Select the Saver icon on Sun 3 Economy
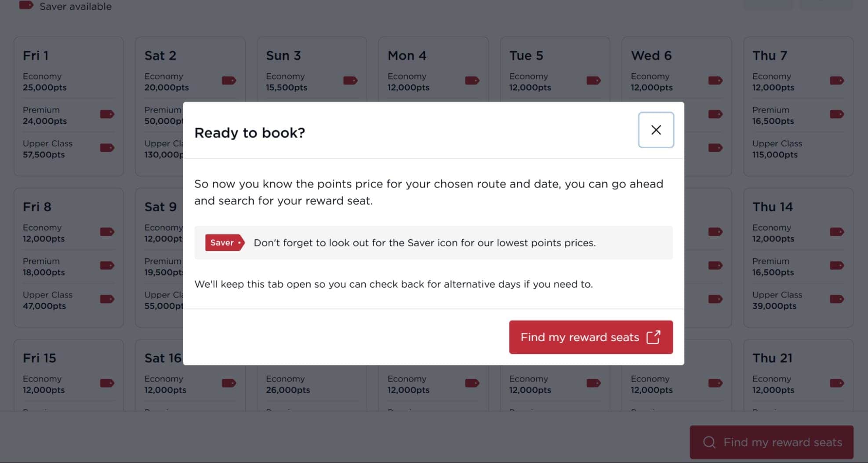This screenshot has height=463, width=868. tap(350, 80)
